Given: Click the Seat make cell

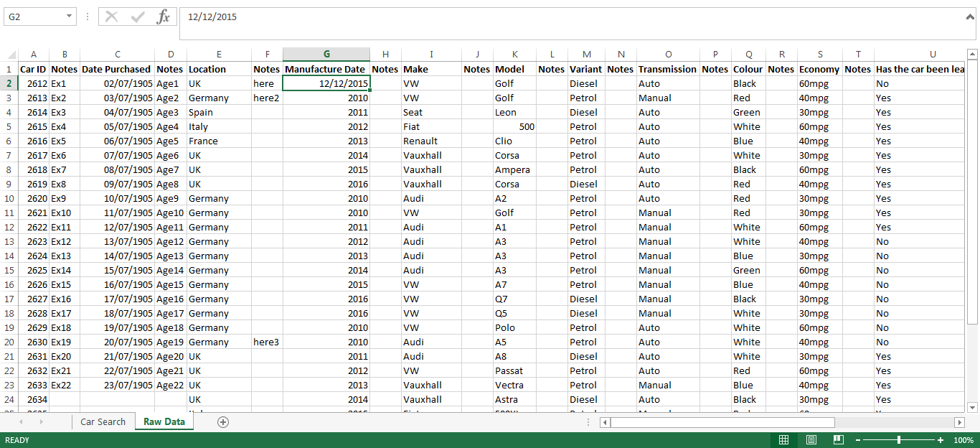Looking at the screenshot, I should coord(431,112).
